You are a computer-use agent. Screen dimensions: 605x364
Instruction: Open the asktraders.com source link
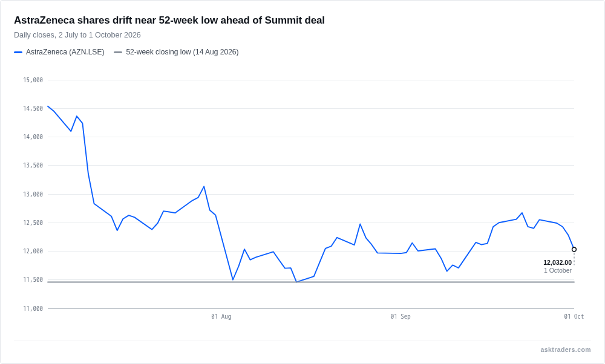tap(565, 349)
